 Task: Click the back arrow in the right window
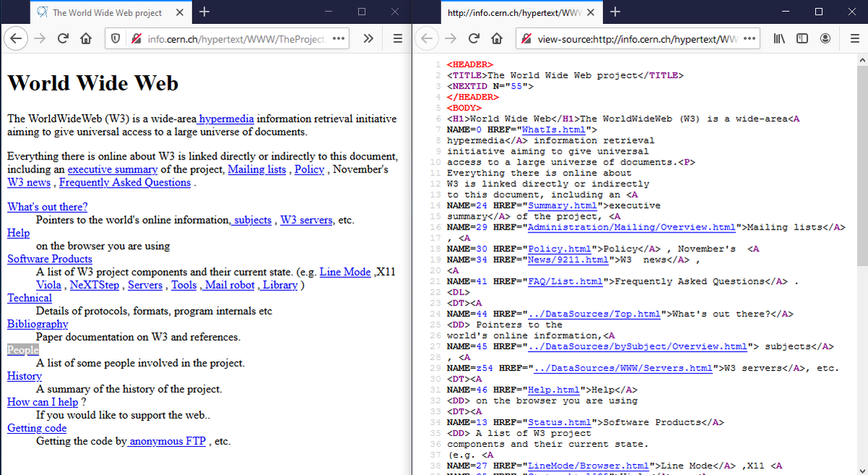point(427,38)
